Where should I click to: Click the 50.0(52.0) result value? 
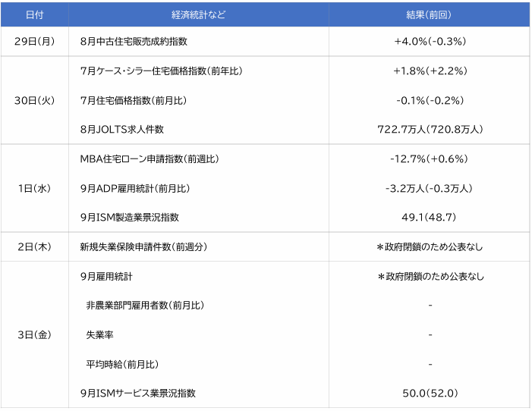[430, 394]
